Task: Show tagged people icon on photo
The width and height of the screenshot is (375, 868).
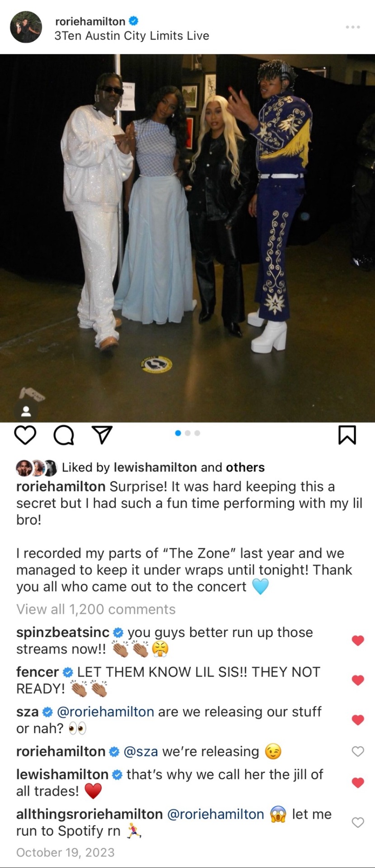Action: click(x=26, y=411)
